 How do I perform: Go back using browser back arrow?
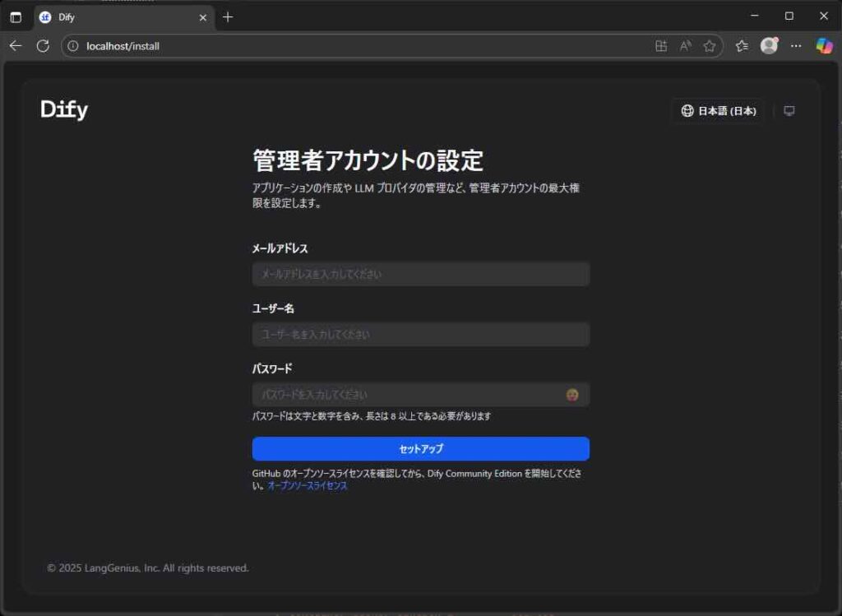click(x=15, y=46)
